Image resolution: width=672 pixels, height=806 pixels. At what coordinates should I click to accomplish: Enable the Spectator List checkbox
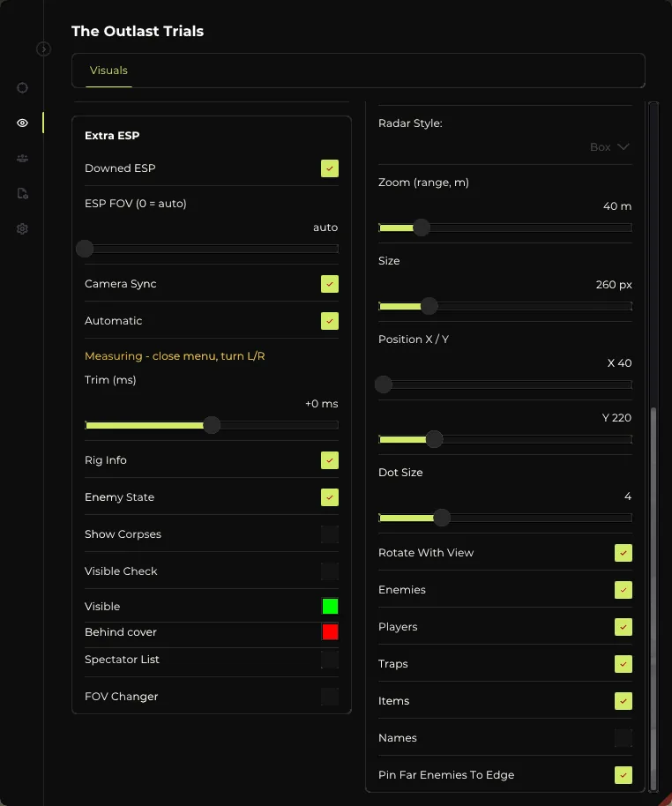pyautogui.click(x=330, y=660)
